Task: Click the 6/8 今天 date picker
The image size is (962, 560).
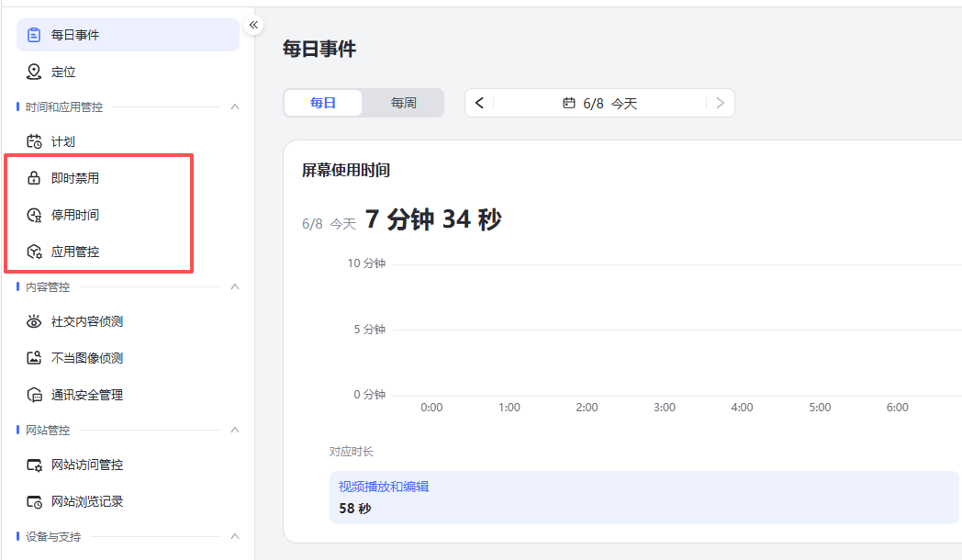Action: click(x=599, y=103)
